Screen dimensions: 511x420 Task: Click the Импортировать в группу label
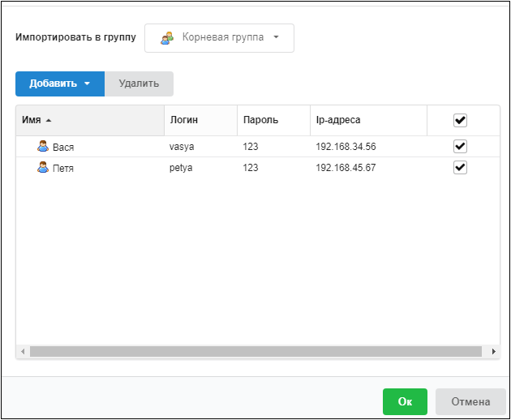click(x=75, y=37)
